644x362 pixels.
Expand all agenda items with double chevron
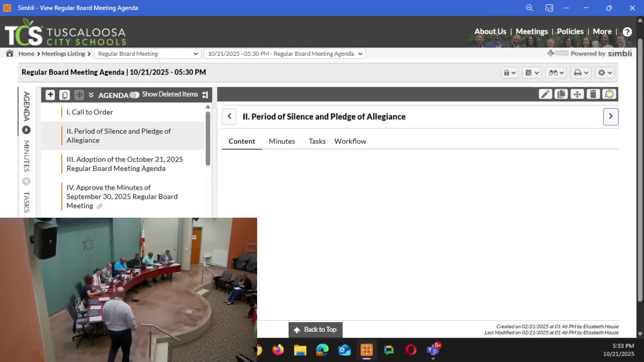91,95
